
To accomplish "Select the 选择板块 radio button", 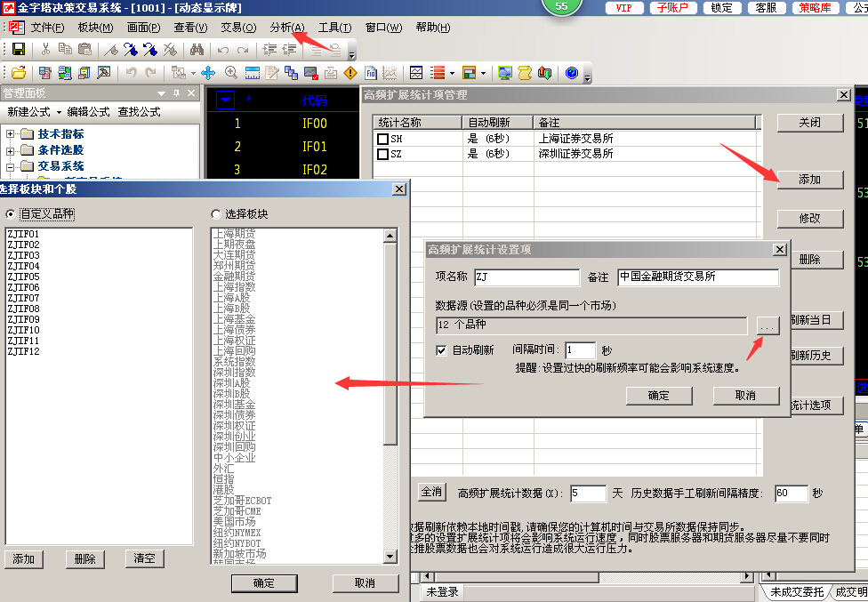I will click(216, 214).
